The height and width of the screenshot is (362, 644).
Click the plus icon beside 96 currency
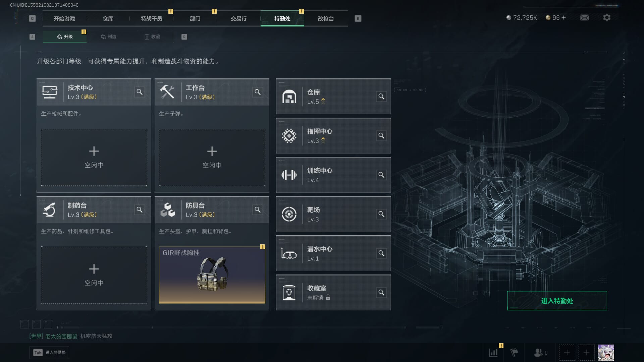(563, 18)
